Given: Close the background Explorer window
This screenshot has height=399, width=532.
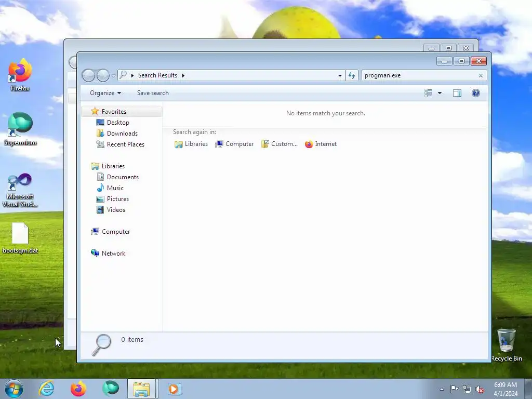Looking at the screenshot, I should (x=466, y=48).
